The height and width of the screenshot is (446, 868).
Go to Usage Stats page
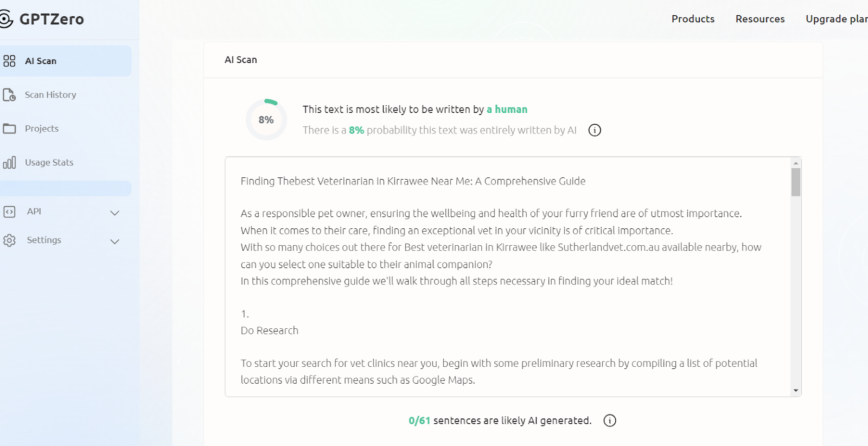tap(49, 162)
